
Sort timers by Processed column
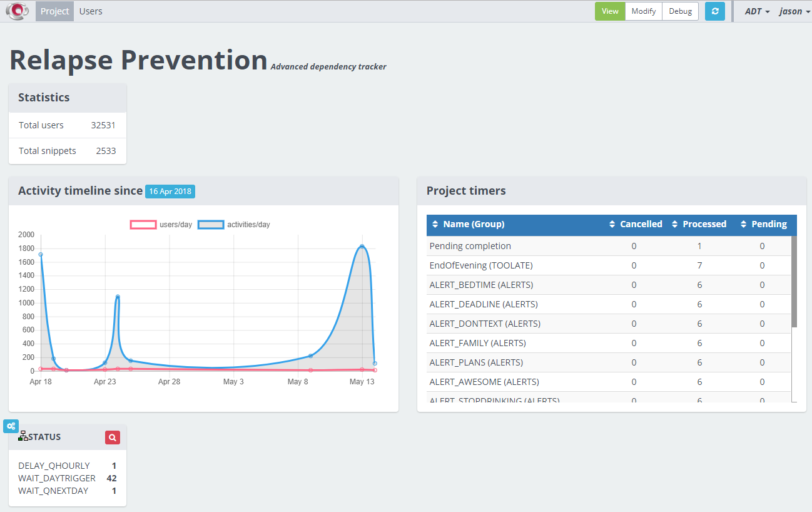pos(699,224)
